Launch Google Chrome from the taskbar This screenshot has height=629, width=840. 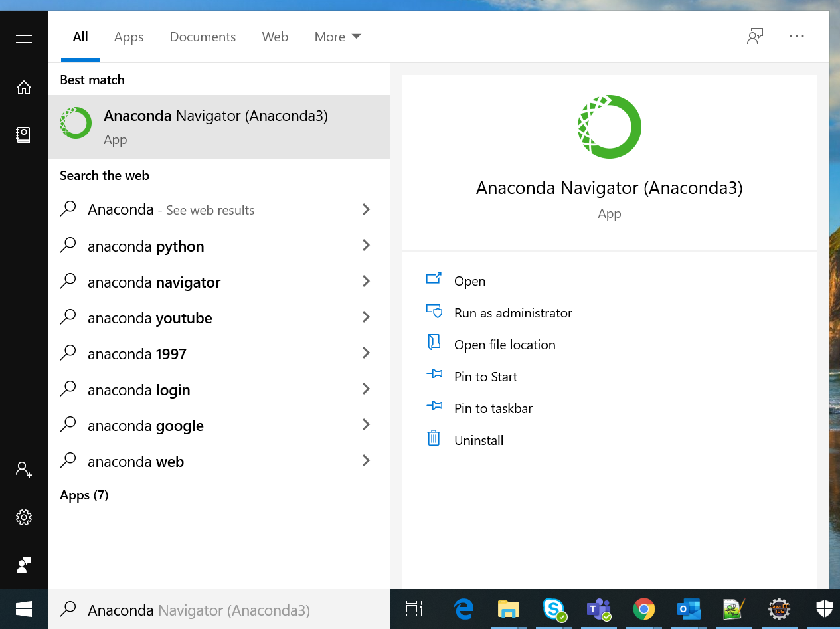tap(643, 608)
